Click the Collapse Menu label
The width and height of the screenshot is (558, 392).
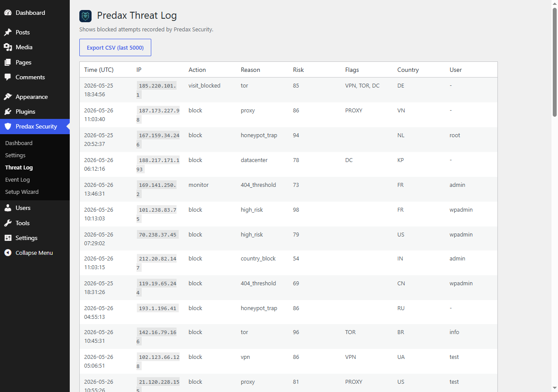click(34, 253)
